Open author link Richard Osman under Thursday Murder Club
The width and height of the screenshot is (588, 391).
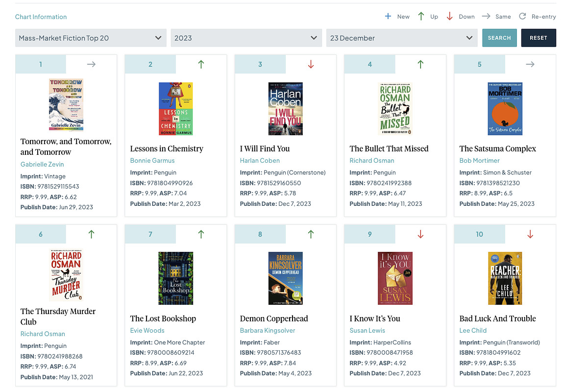point(43,334)
